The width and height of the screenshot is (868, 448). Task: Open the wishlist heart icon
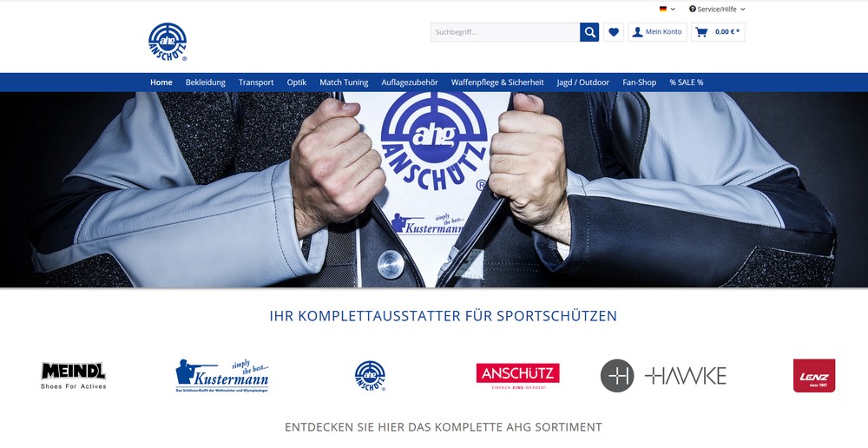(x=614, y=32)
